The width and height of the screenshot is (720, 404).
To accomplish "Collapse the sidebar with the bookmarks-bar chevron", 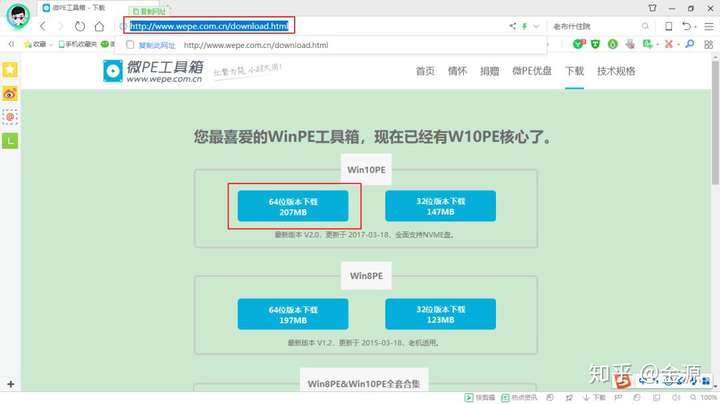I will (x=11, y=44).
